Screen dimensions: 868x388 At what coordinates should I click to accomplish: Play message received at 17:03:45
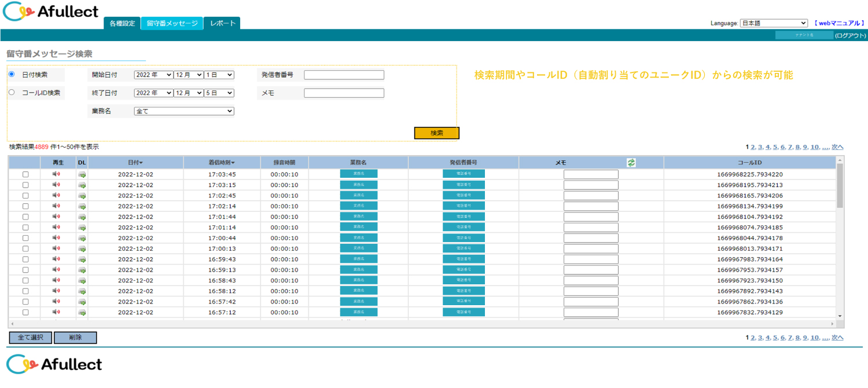pos(56,174)
